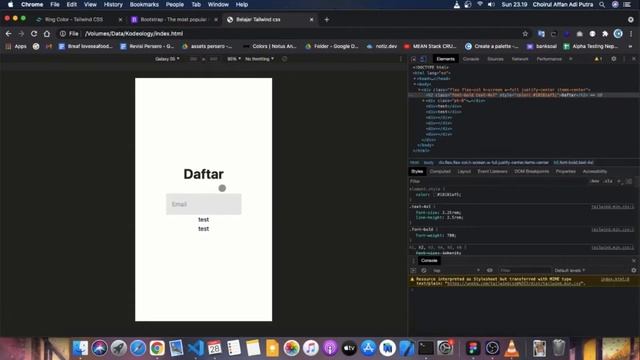Screen dimensions: 640x360
Task: Collapse the body element in the DOM tree
Action: coord(415,84)
